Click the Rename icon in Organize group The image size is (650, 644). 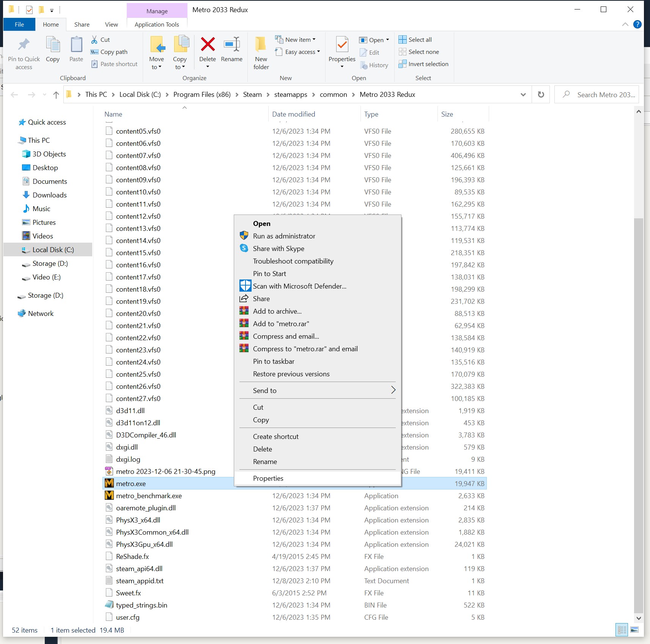click(232, 44)
